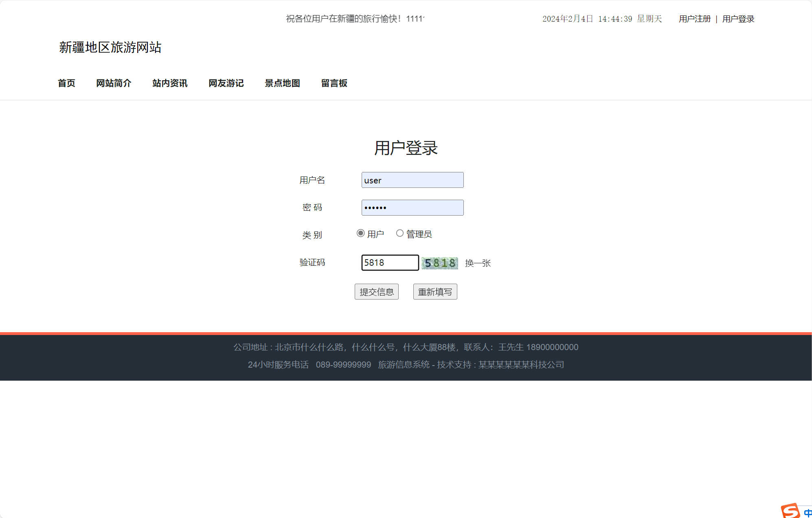Click the site title 新疆地区旅游网站

coord(110,48)
